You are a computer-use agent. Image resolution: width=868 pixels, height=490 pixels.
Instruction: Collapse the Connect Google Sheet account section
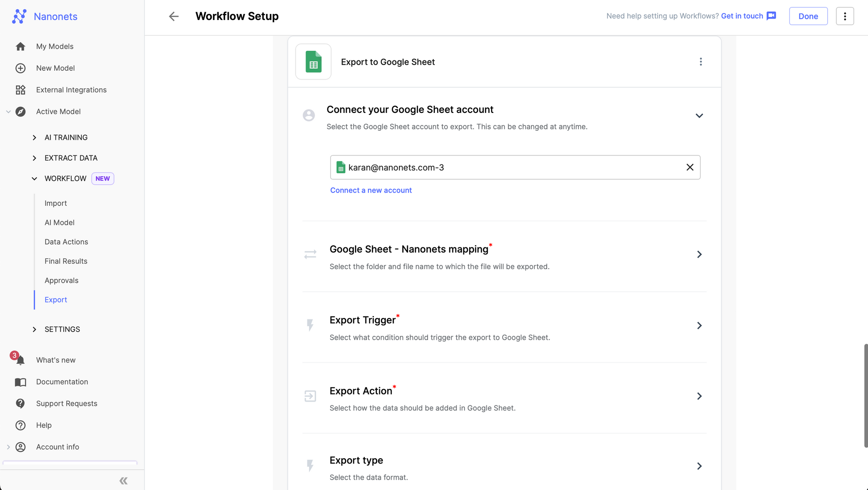699,115
